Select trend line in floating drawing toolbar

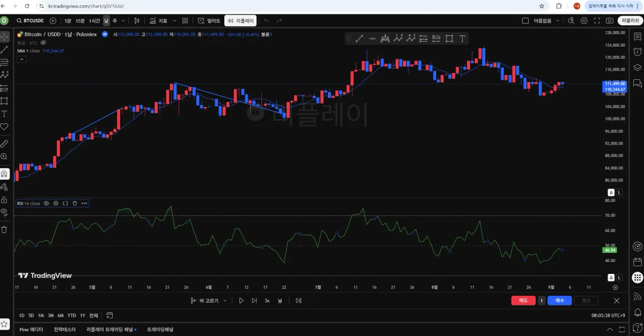pyautogui.click(x=360, y=38)
